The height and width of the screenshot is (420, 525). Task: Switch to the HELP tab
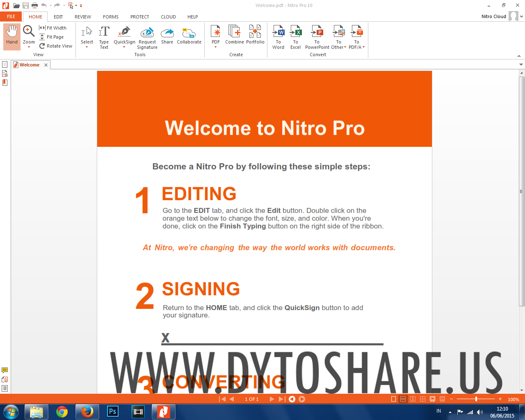coord(193,17)
